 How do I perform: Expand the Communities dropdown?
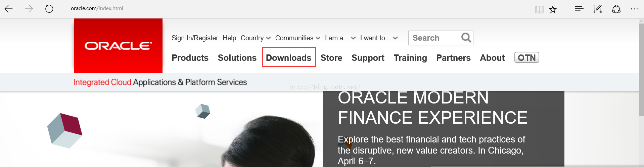click(298, 38)
